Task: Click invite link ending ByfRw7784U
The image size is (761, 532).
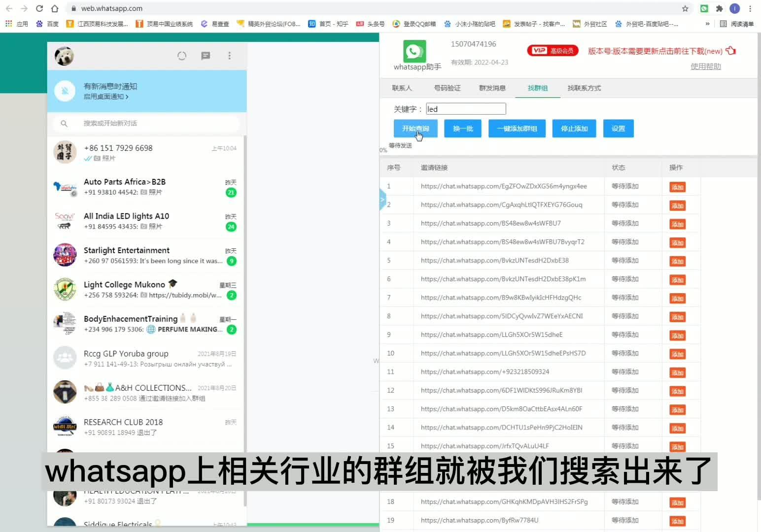Action: click(x=480, y=520)
